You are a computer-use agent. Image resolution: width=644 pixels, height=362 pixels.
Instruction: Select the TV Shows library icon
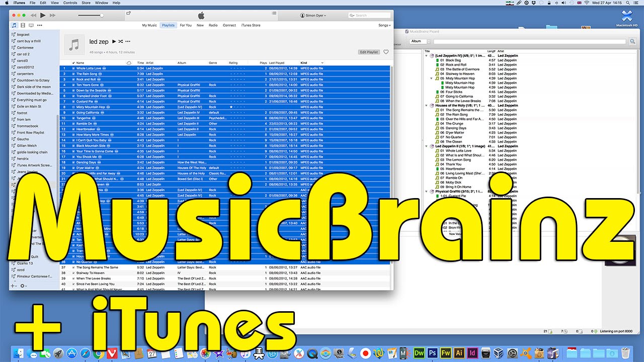[31, 25]
